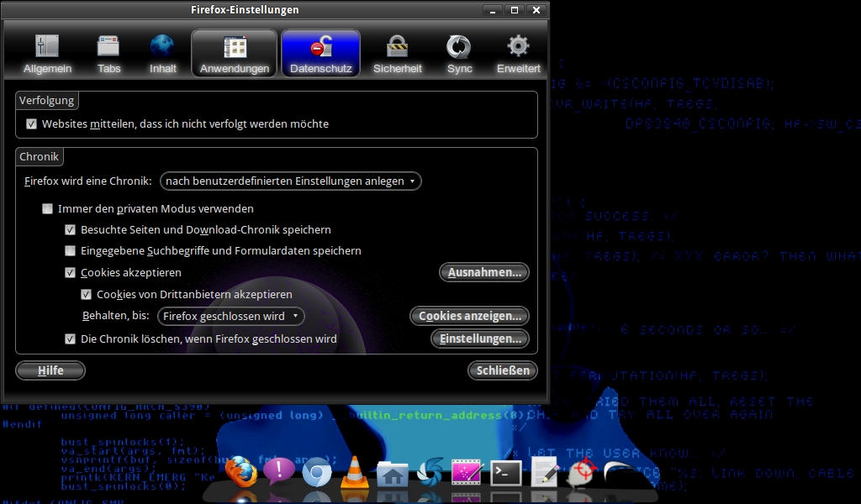This screenshot has height=504, width=861.
Task: Launch the Terminal from the dock
Action: 505,473
